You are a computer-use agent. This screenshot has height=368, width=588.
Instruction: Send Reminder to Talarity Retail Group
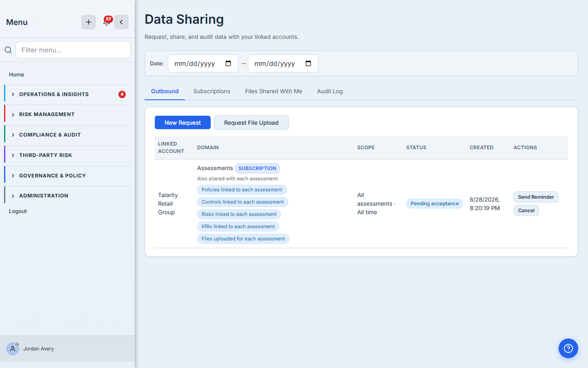click(x=536, y=197)
